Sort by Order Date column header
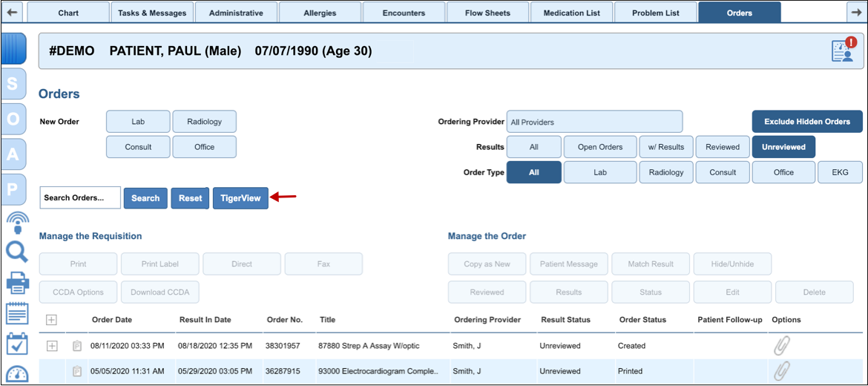Image resolution: width=868 pixels, height=386 pixels. click(112, 319)
